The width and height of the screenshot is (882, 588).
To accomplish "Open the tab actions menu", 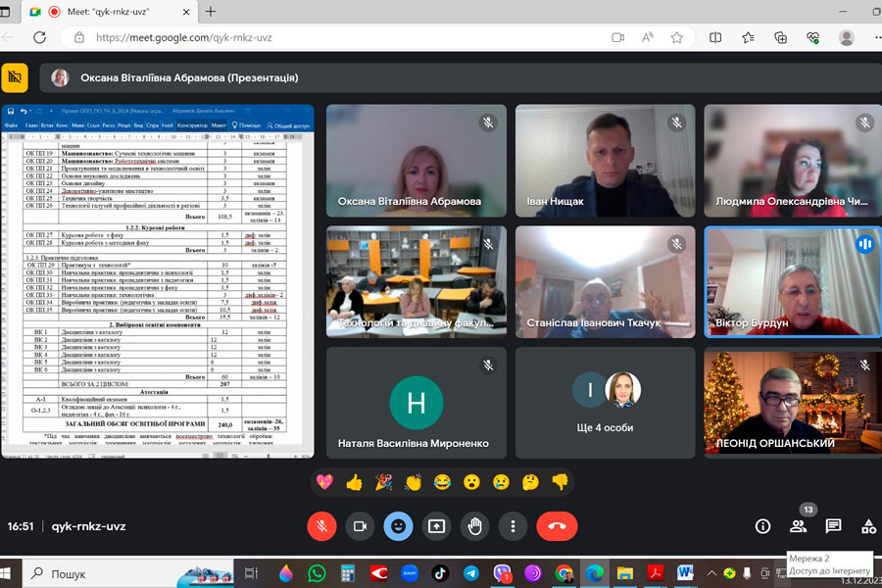I will [x=5, y=12].
